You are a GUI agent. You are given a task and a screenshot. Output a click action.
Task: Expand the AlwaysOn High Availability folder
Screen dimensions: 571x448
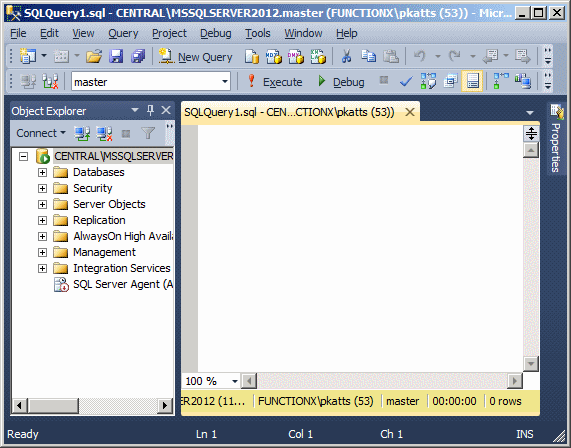click(42, 236)
